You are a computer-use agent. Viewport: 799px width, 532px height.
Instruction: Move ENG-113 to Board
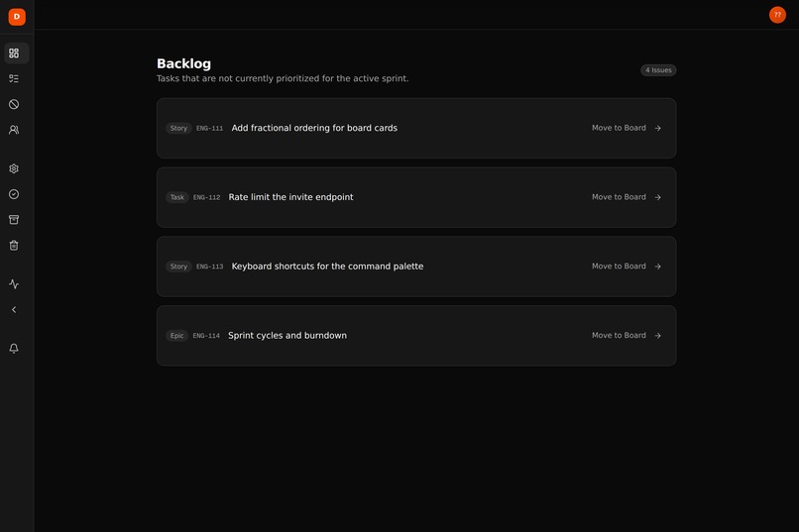tap(627, 266)
